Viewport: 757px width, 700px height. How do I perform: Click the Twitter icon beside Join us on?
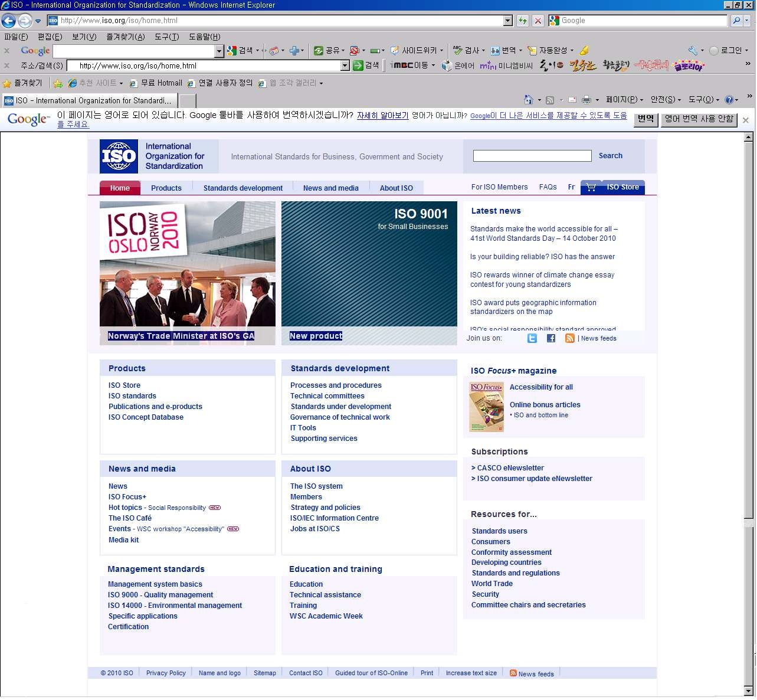click(532, 338)
